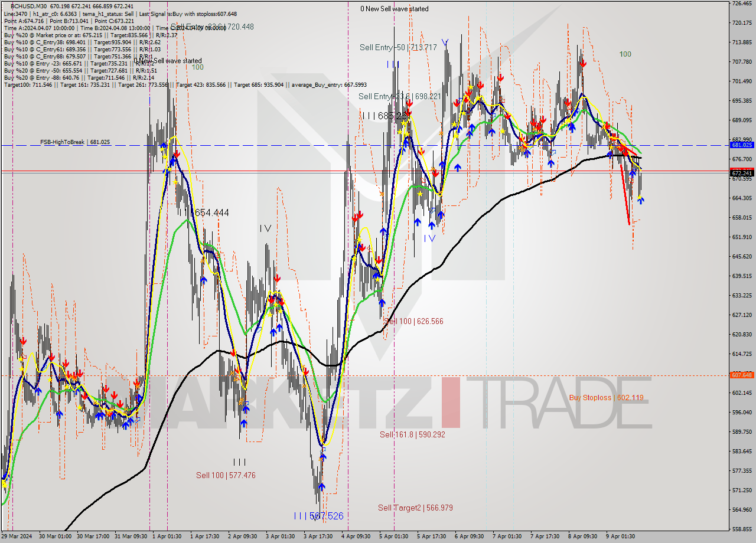Select the 'Sell Entry -50 | 713.717' annotation
This screenshot has height=543, width=756.
[x=398, y=47]
